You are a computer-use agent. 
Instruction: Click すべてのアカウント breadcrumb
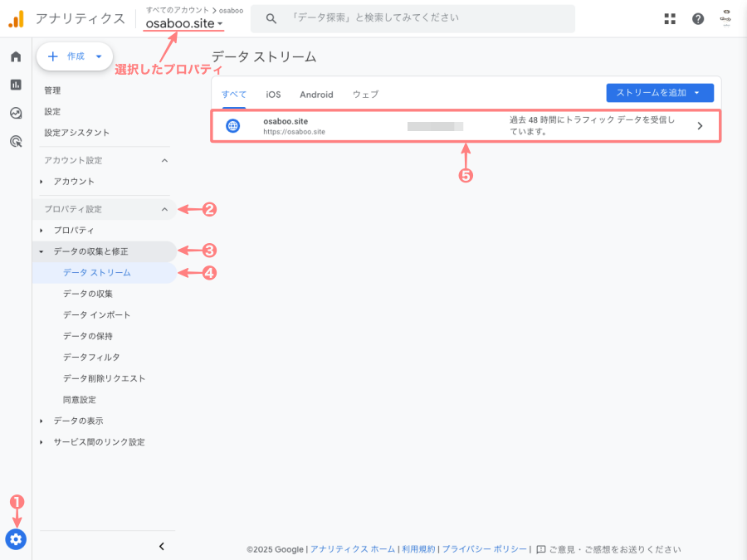coord(178,10)
